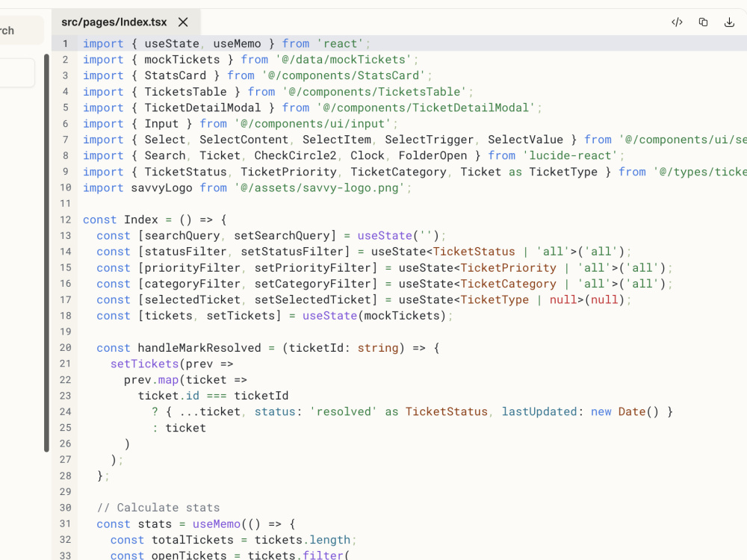747x560 pixels.
Task: Click line number 12 in the gutter
Action: pyautogui.click(x=65, y=220)
